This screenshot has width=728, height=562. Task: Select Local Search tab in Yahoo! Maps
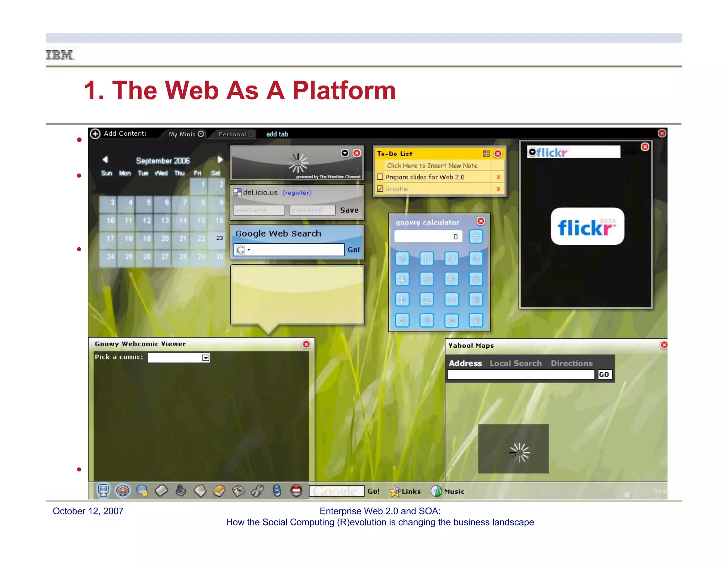[x=516, y=363]
